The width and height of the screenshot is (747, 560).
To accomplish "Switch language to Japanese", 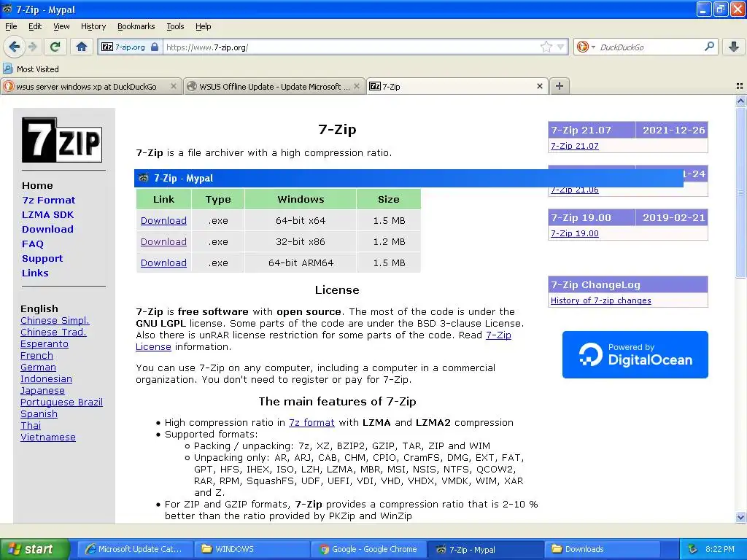I will 42,391.
